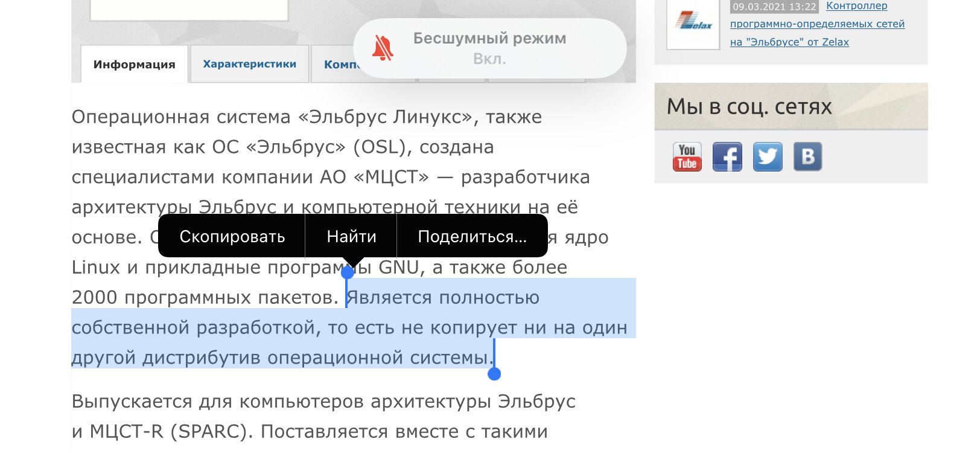980x453 pixels.
Task: Click the highlighted words собственной разработкой
Action: (x=194, y=327)
